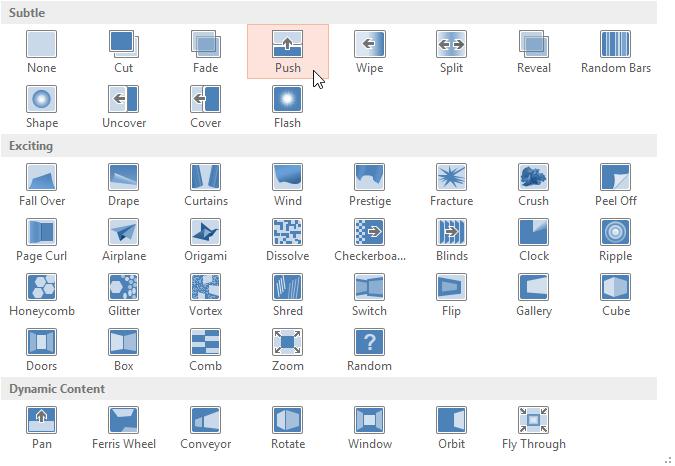
Task: Apply the Fall Over transition
Action: (41, 185)
